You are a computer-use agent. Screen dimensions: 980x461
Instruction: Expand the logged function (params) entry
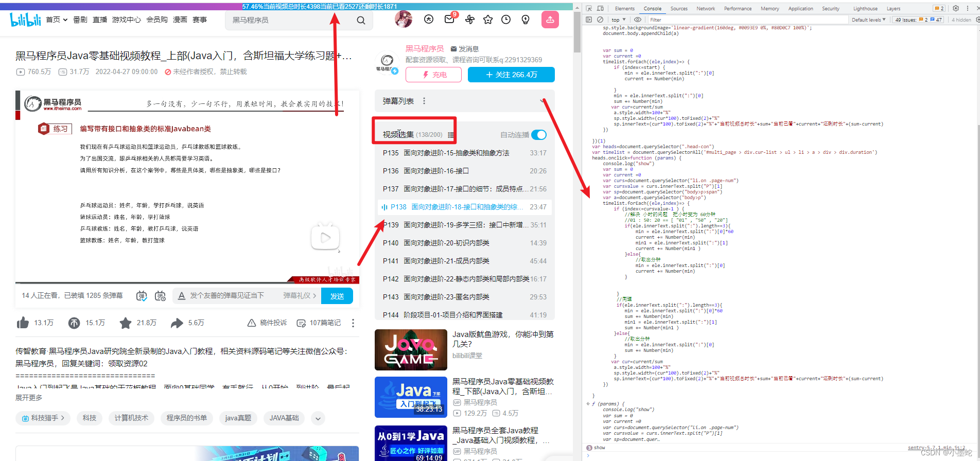[x=588, y=404]
